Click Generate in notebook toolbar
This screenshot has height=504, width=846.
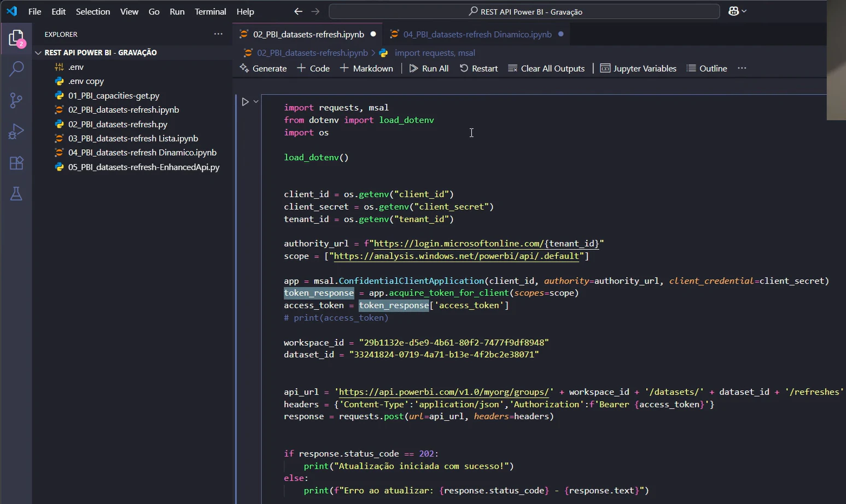tap(264, 68)
